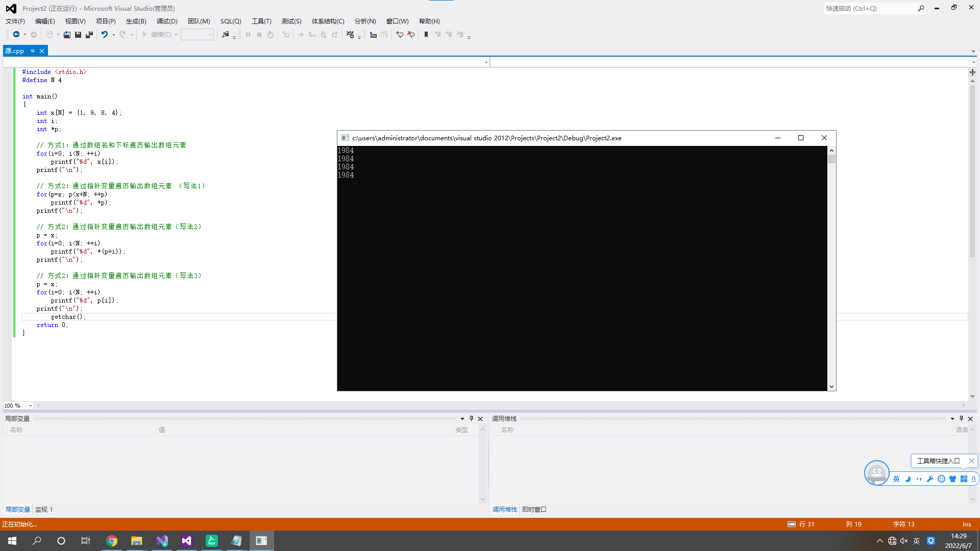The width and height of the screenshot is (980, 551).
Task: Expand the 局部变量 window position dropdown
Action: (462, 418)
